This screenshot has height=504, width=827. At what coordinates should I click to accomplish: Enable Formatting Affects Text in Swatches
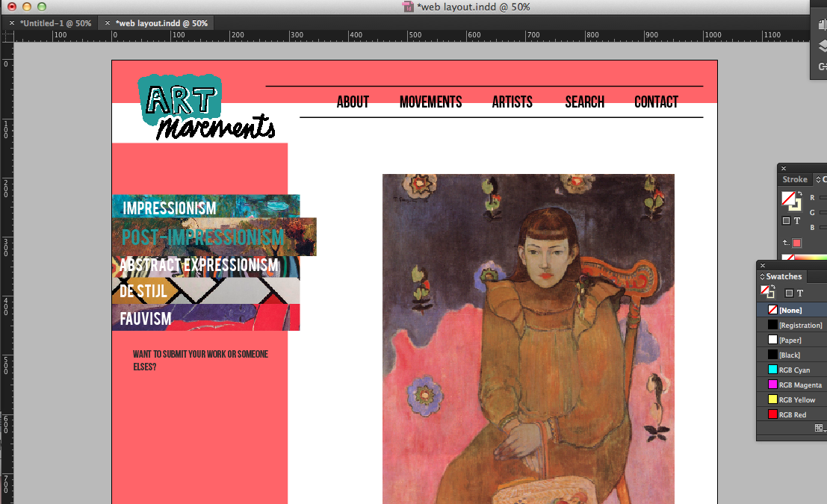click(x=800, y=293)
